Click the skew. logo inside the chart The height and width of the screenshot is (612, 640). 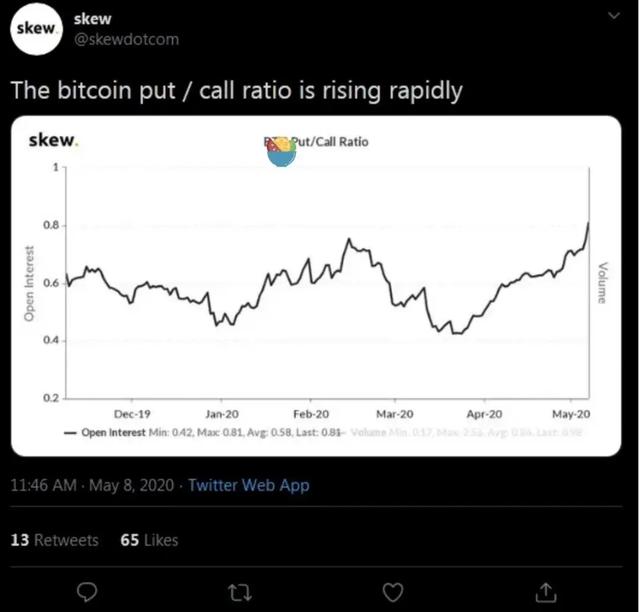[x=55, y=141]
